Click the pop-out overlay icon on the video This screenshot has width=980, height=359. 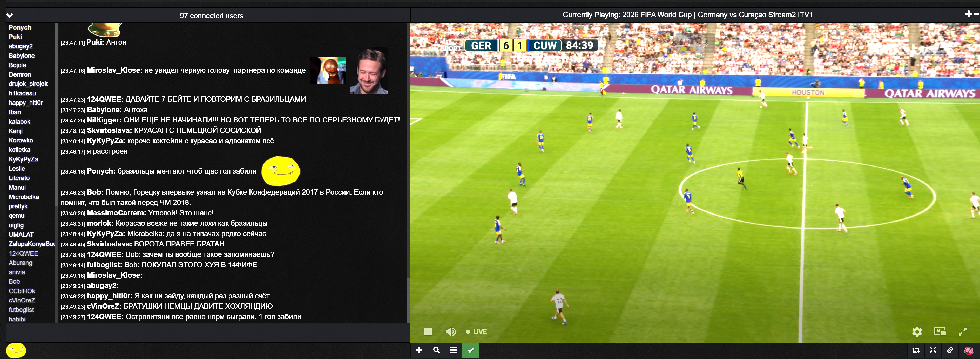click(686, 43)
